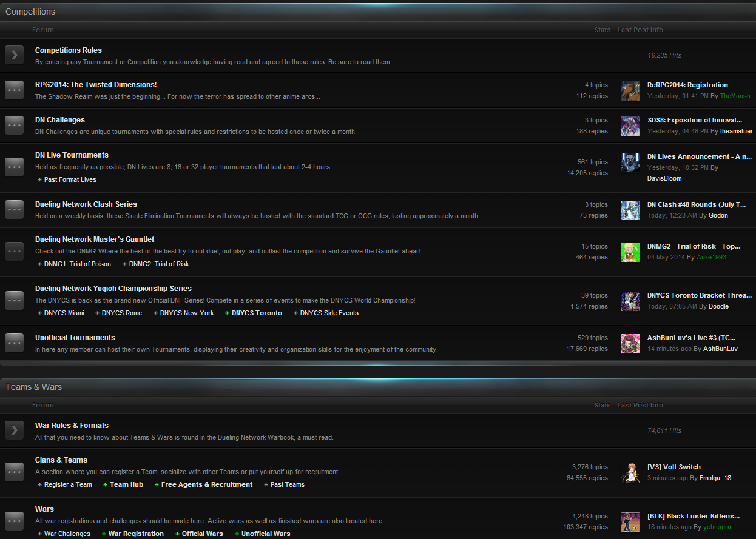
Task: Click forum status icon next to Clans & Teams
Action: point(14,472)
